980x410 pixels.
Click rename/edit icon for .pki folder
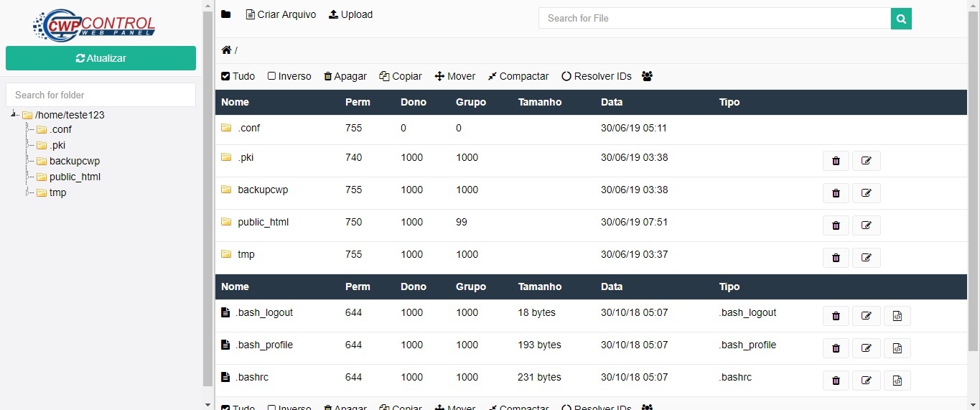tap(867, 161)
